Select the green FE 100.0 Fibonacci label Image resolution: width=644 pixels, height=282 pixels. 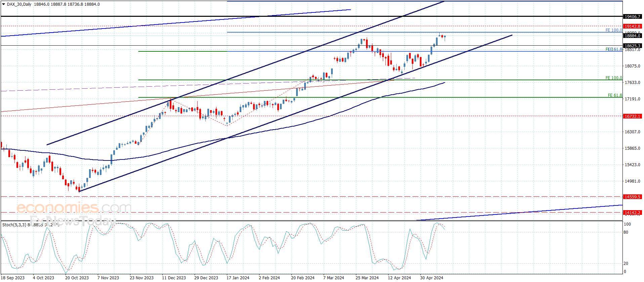[613, 78]
